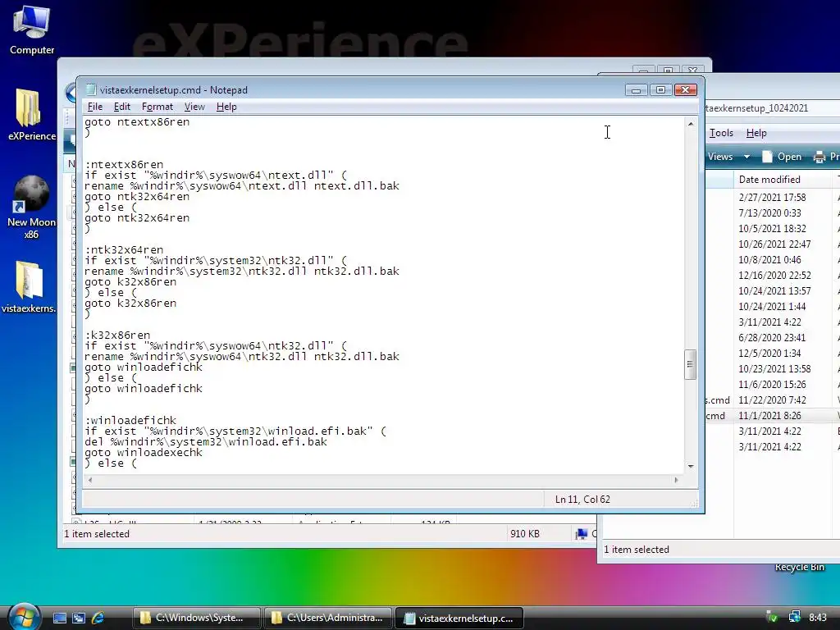Image resolution: width=840 pixels, height=630 pixels.
Task: Click the 910 KB status bar text
Action: [x=524, y=533]
